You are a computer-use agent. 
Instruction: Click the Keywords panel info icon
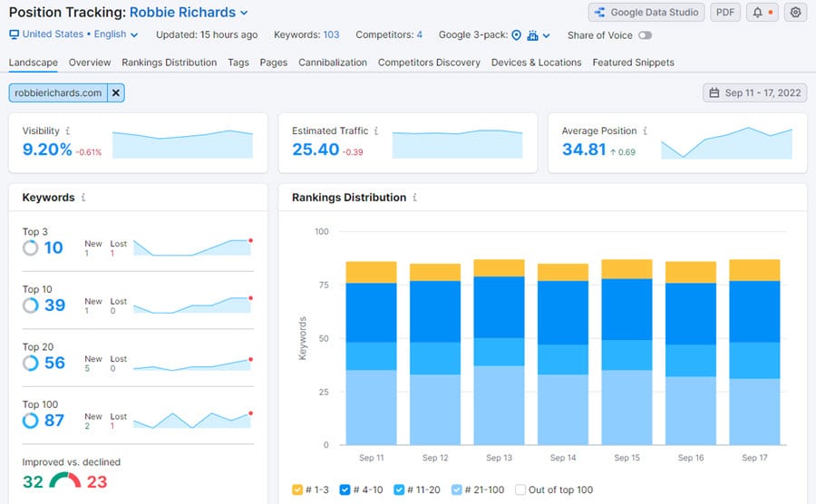tap(83, 198)
